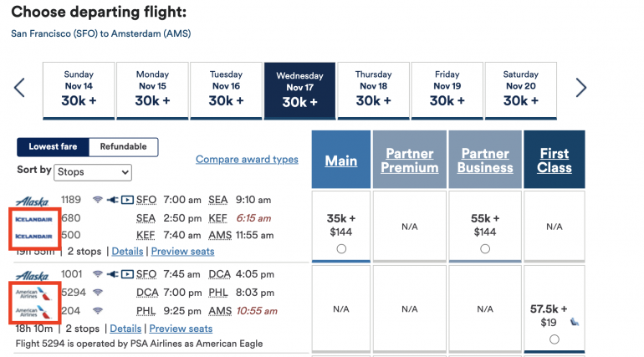Click power outlet icon for flight 1189
Screen dimensions: 644x357
(x=112, y=200)
